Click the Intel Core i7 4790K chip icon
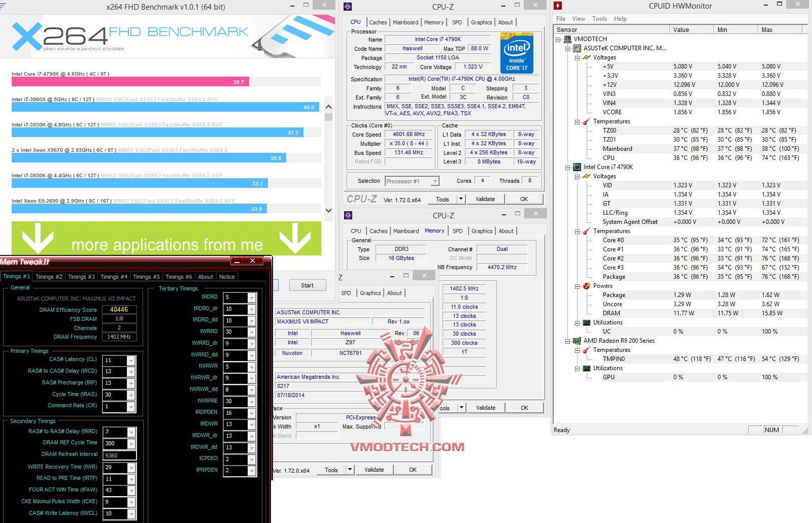This screenshot has width=812, height=523. (577, 167)
